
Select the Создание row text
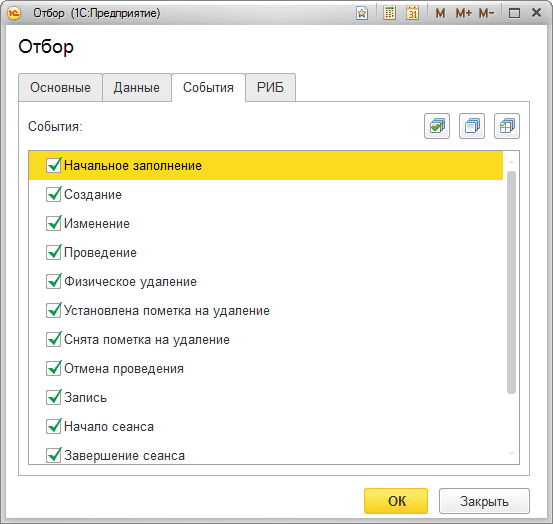[93, 194]
